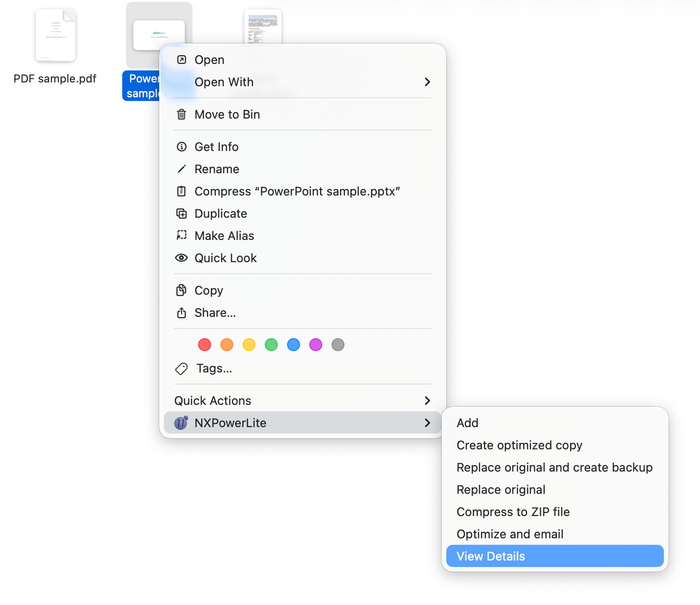Click the zip icon next to Compress
Image resolution: width=700 pixels, height=605 pixels.
click(x=181, y=191)
